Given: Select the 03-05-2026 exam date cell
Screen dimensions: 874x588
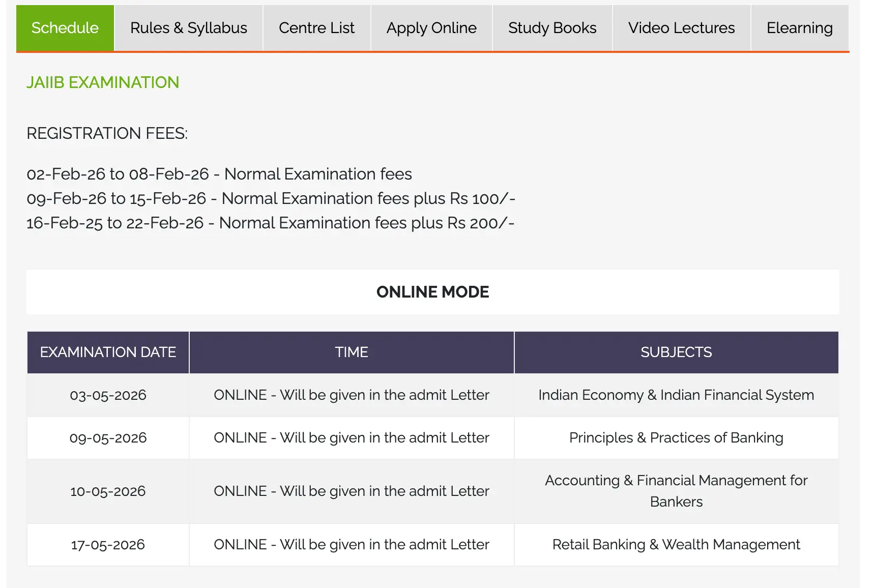Looking at the screenshot, I should (x=108, y=395).
